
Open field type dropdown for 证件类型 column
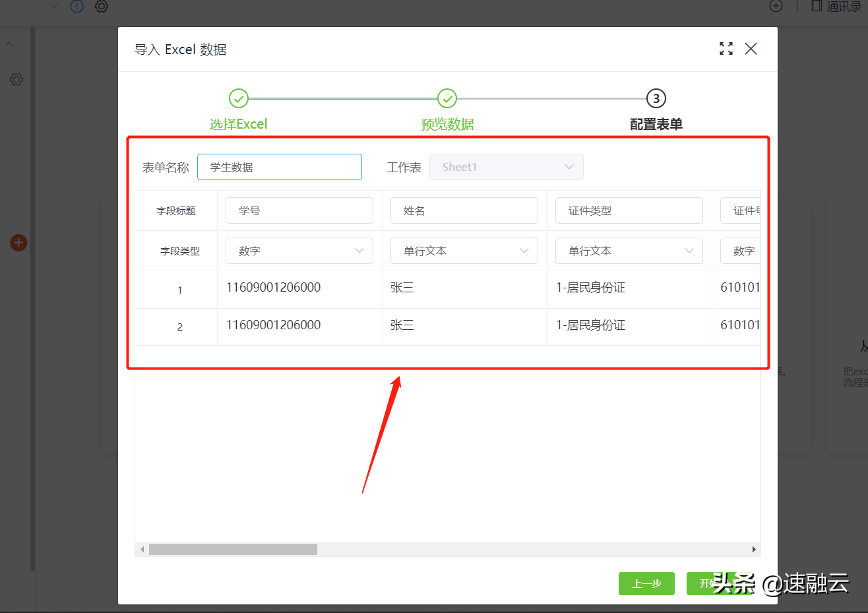coord(629,251)
